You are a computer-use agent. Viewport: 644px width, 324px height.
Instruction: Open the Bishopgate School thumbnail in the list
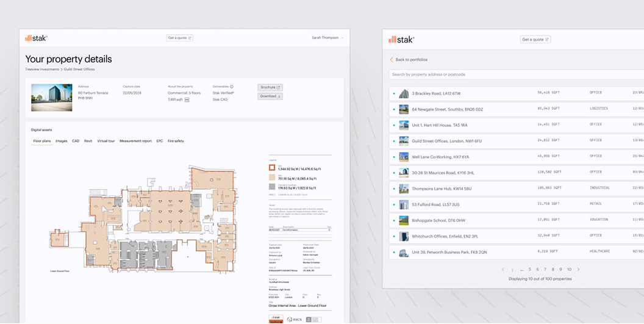coord(404,220)
